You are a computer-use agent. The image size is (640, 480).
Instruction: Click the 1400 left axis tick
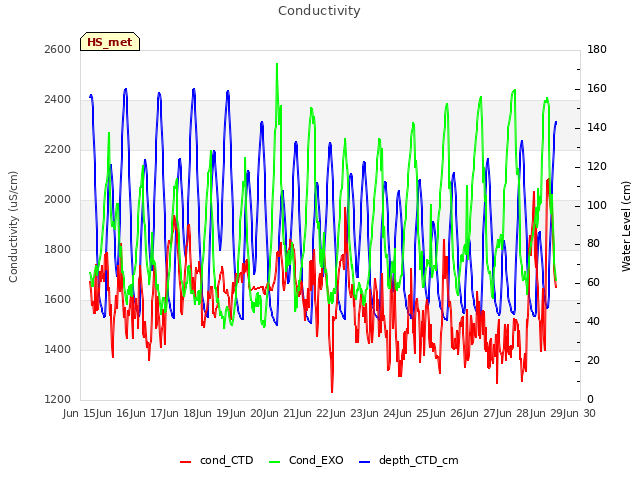[58, 349]
